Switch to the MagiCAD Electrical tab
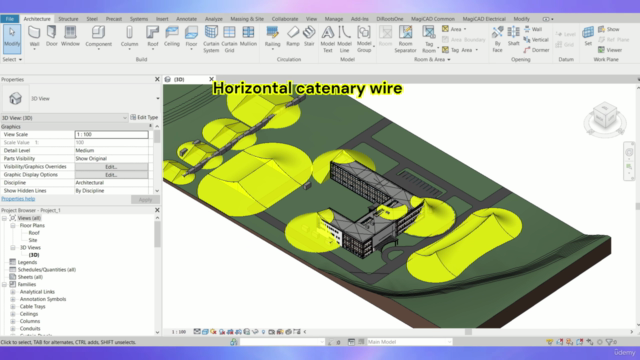Screen dimensions: 640x360 tap(484, 19)
